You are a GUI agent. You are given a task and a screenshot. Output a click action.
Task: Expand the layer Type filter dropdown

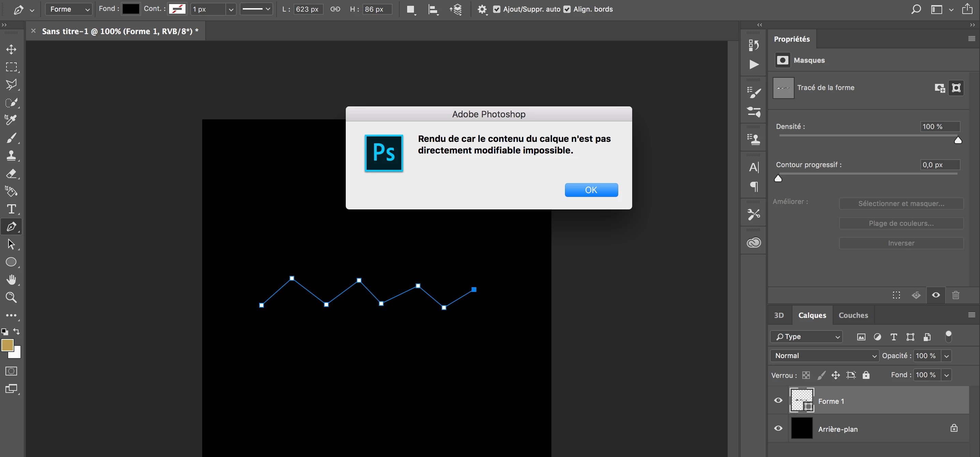(806, 337)
